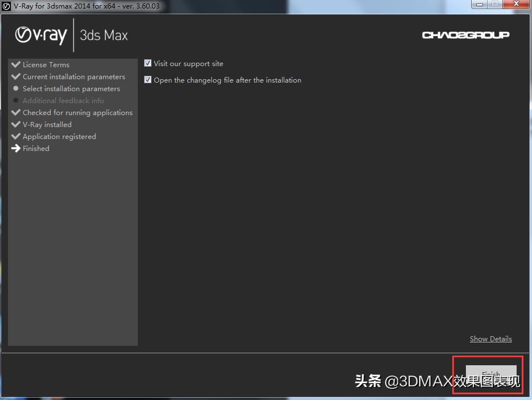
Task: Click the 3ds Max header text
Action: (104, 35)
